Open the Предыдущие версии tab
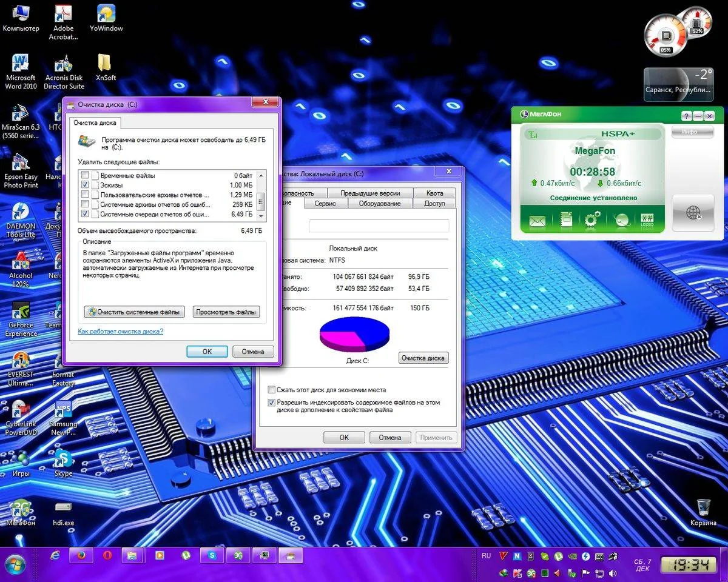The image size is (728, 582). pos(369,193)
